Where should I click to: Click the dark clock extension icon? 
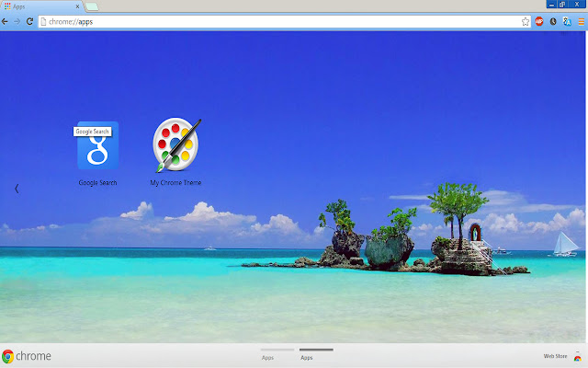point(553,21)
